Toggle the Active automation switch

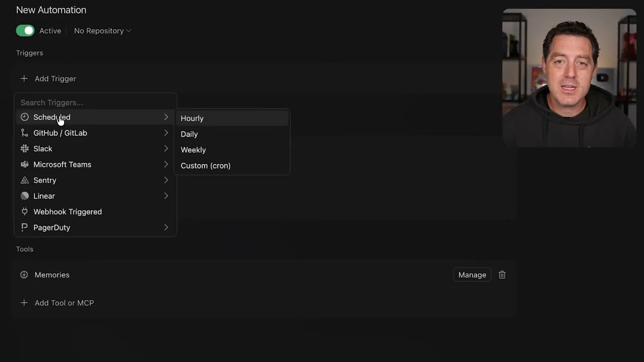pyautogui.click(x=25, y=31)
